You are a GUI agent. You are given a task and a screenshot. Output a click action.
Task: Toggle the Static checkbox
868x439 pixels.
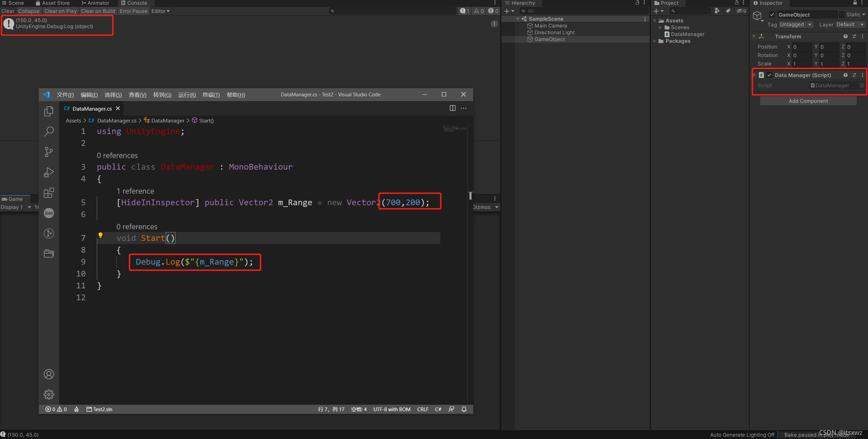(x=842, y=15)
